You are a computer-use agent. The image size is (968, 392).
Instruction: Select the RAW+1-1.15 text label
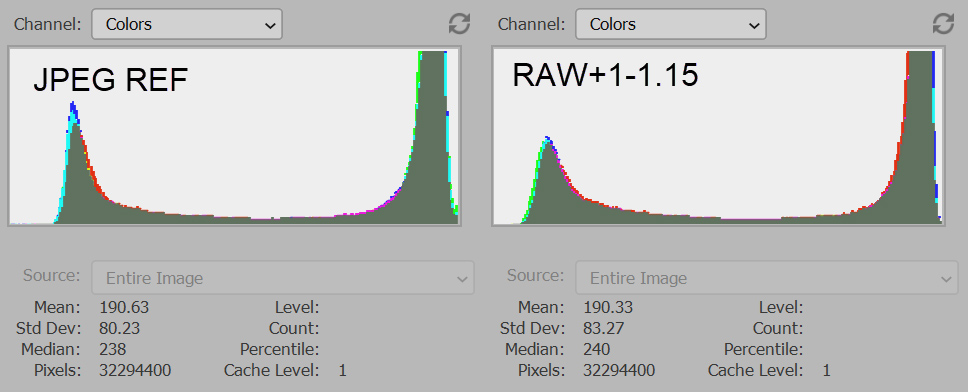point(605,75)
